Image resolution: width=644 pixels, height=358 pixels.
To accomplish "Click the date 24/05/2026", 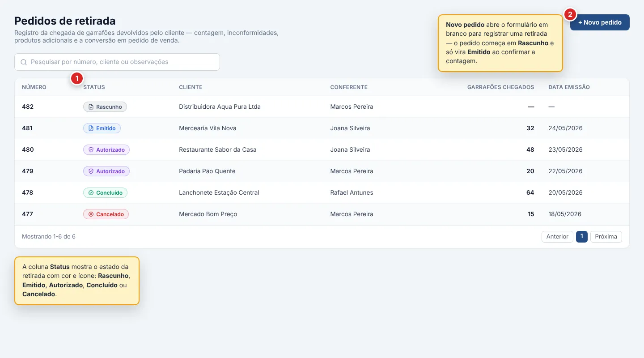I will (x=565, y=128).
